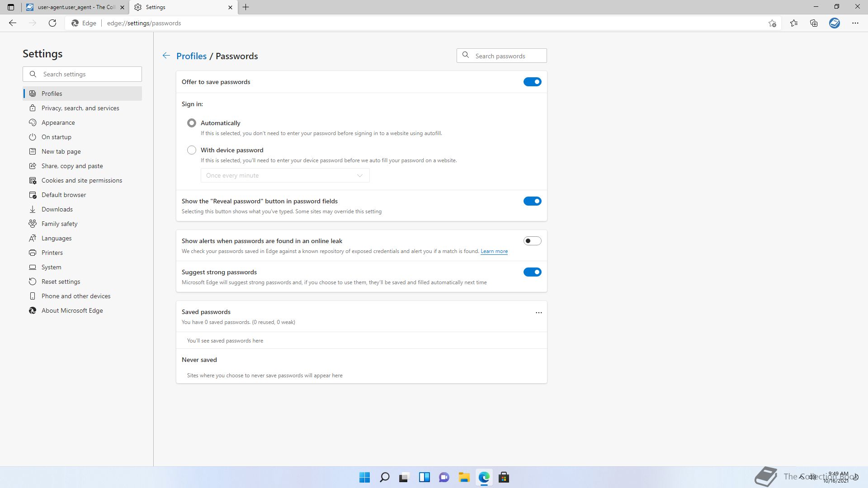868x488 pixels.
Task: Close the user-agent tab
Action: click(x=122, y=7)
